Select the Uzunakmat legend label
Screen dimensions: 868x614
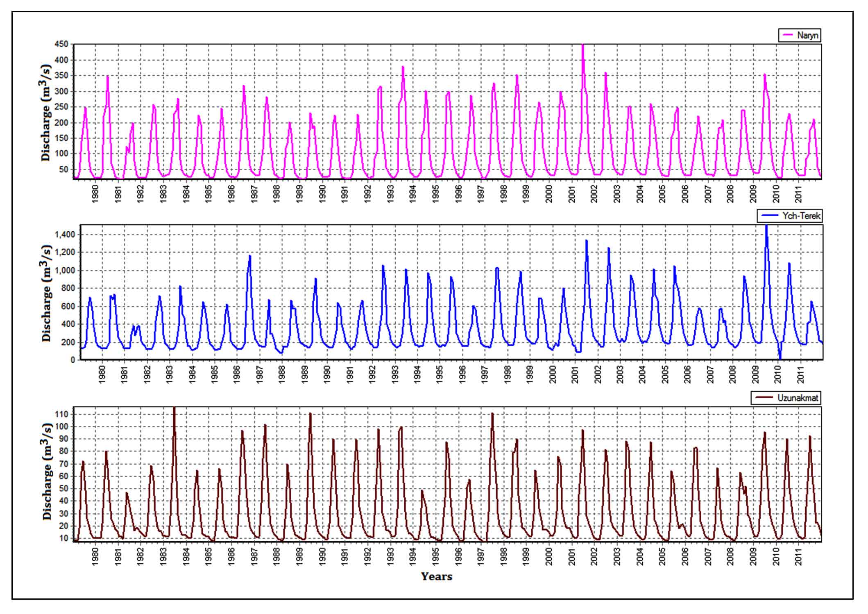tap(797, 397)
